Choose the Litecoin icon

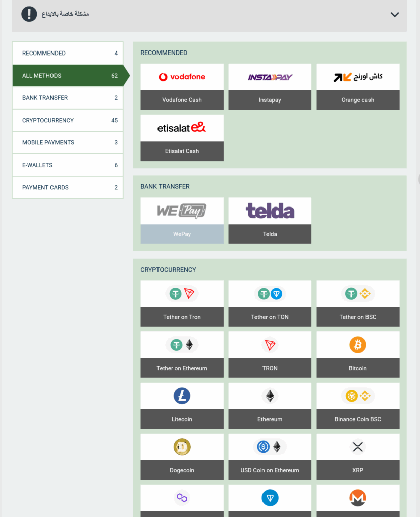pyautogui.click(x=182, y=396)
